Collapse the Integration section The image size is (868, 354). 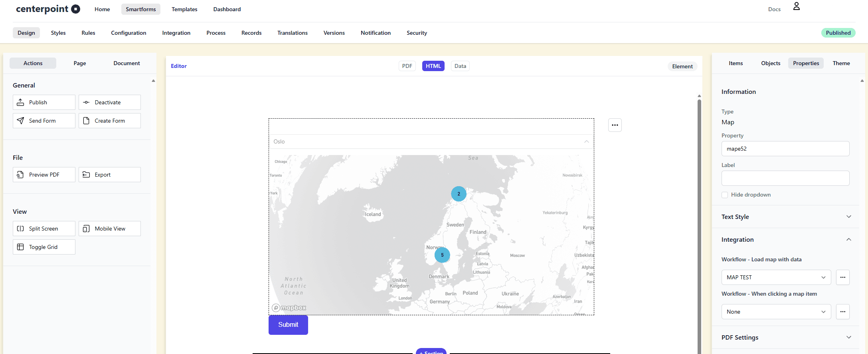[x=786, y=239]
